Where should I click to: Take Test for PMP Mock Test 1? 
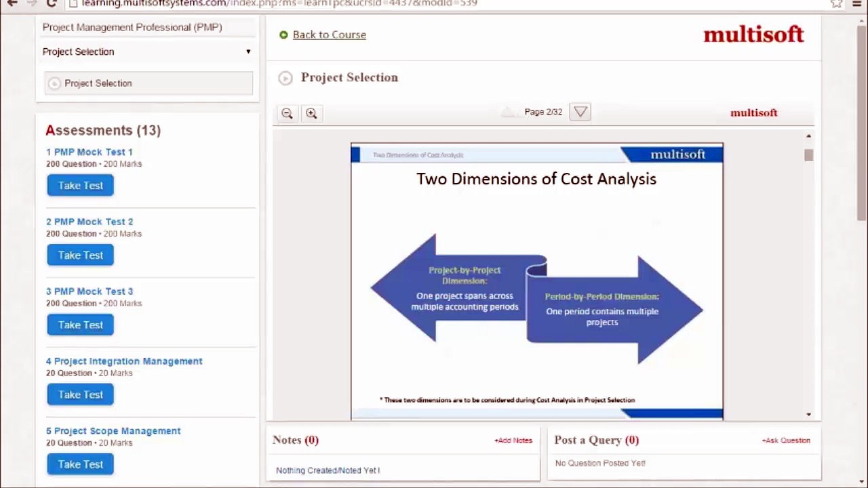coord(80,186)
